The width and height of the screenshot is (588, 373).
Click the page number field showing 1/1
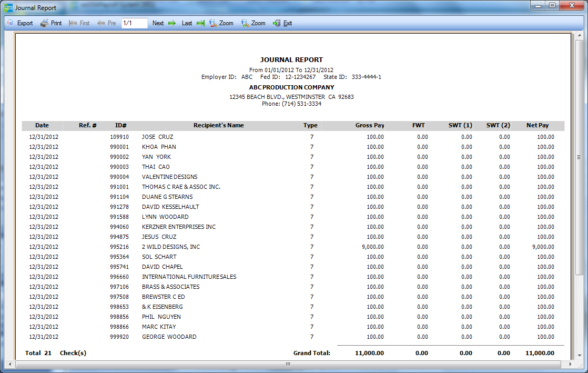[x=134, y=23]
